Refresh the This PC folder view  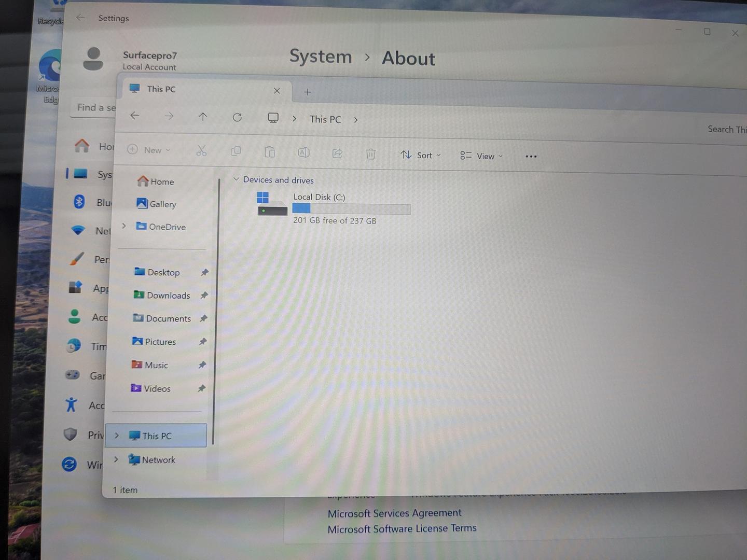[237, 117]
